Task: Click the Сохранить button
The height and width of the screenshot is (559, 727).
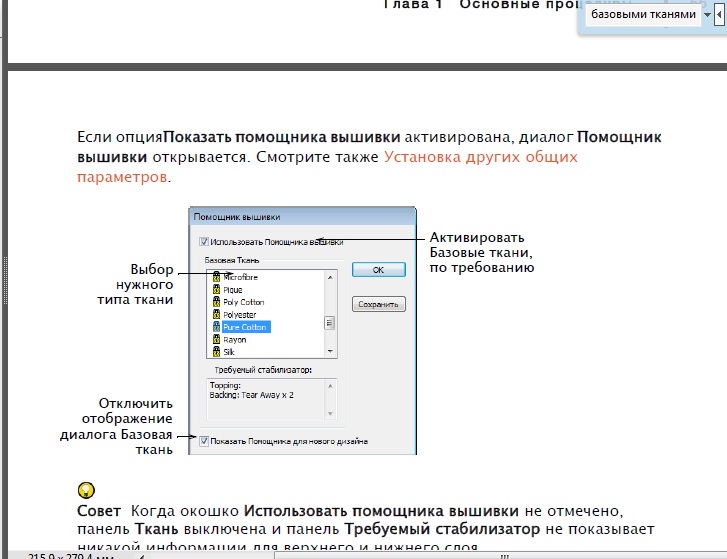Action: (378, 304)
